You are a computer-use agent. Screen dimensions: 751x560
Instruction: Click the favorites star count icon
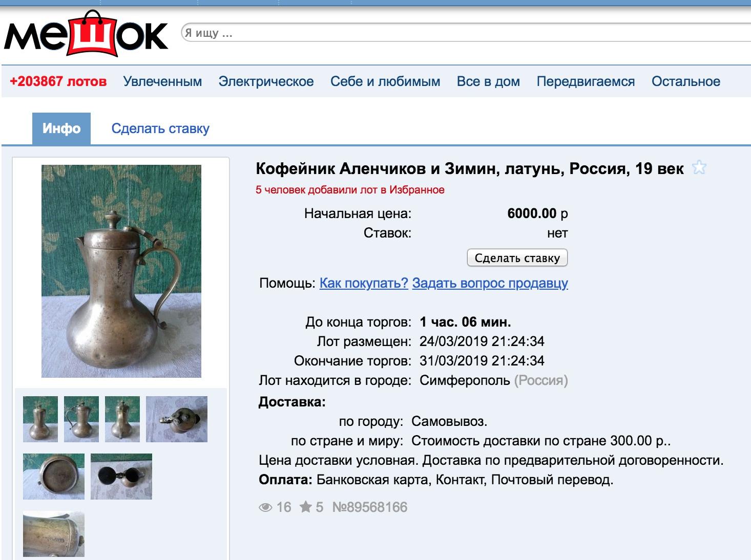click(306, 507)
